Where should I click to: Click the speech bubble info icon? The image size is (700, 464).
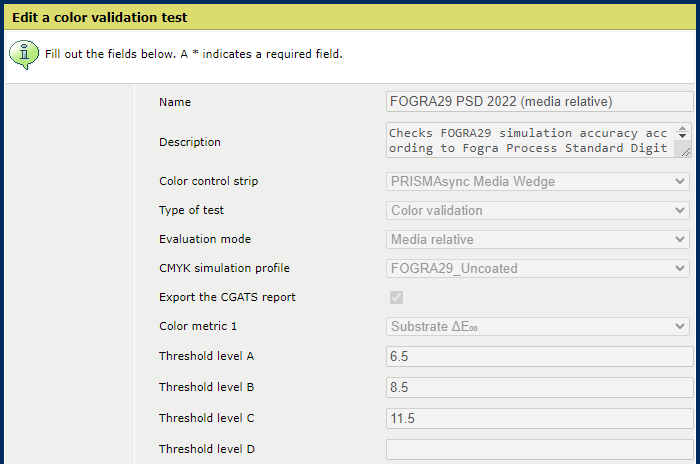coord(24,53)
